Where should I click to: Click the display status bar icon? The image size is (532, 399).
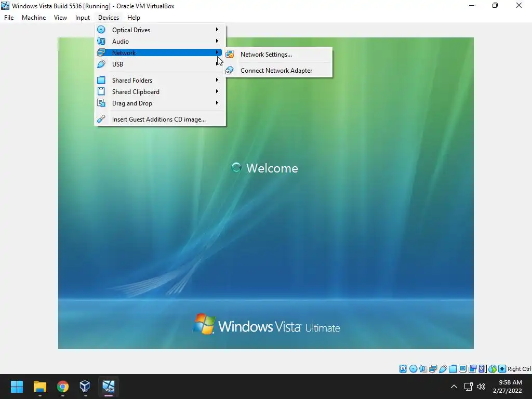(x=462, y=369)
